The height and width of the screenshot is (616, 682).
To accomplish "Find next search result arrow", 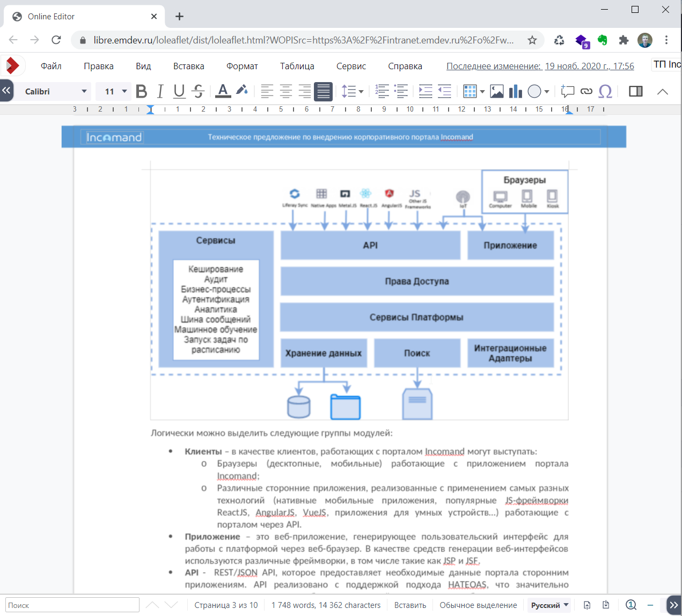I will 171,605.
